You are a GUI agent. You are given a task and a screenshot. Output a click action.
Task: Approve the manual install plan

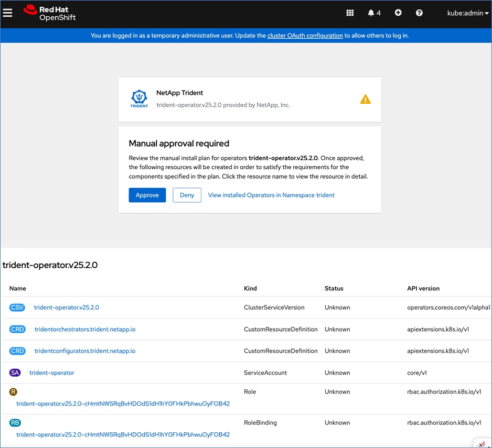pyautogui.click(x=147, y=195)
